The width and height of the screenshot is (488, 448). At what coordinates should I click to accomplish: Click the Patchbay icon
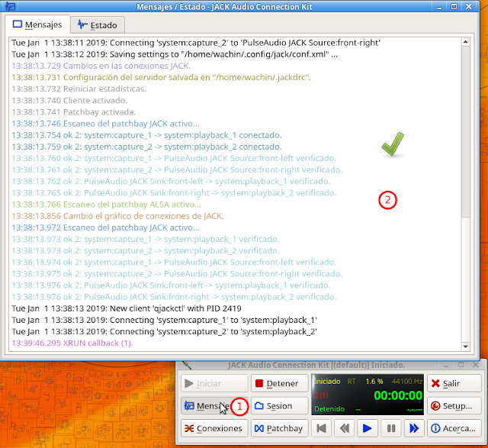(259, 428)
